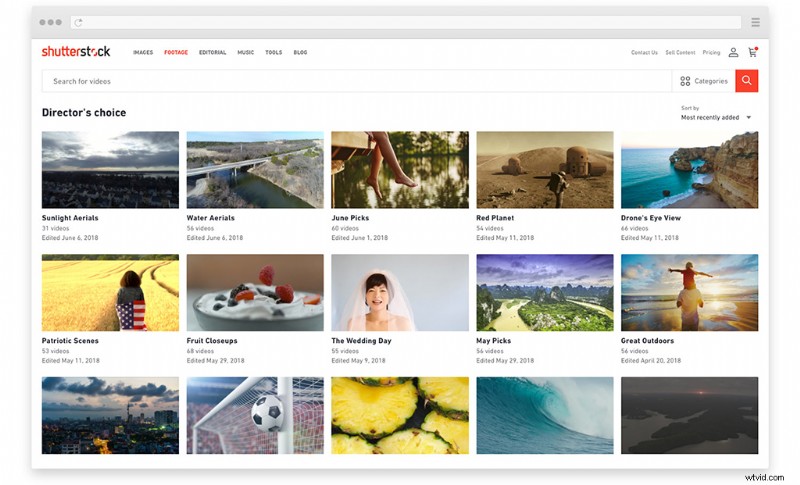The width and height of the screenshot is (800, 485).
Task: Click the Great Outdoors title
Action: point(647,341)
